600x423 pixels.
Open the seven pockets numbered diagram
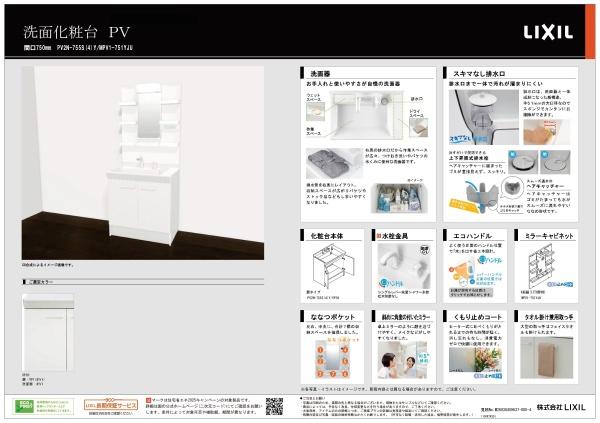tap(333, 358)
